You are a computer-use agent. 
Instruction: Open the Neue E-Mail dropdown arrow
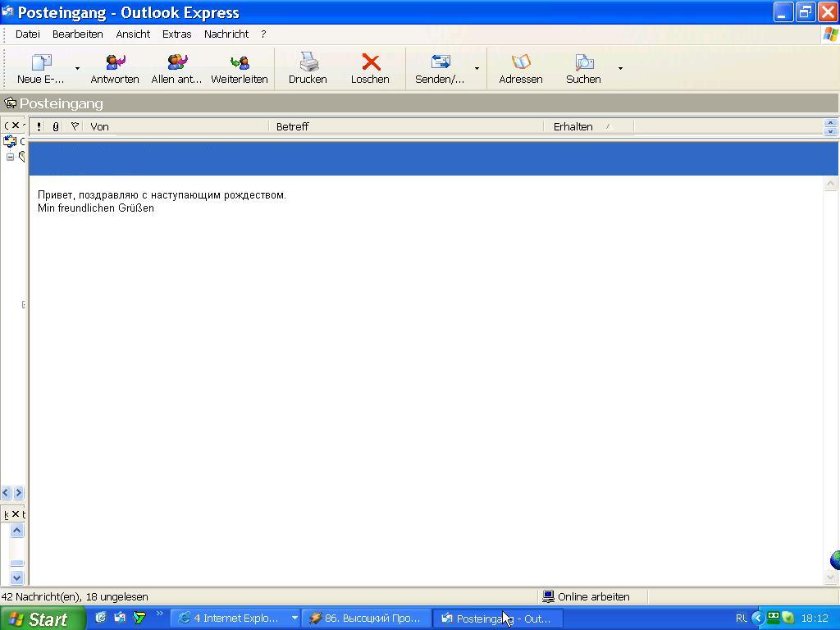click(78, 69)
